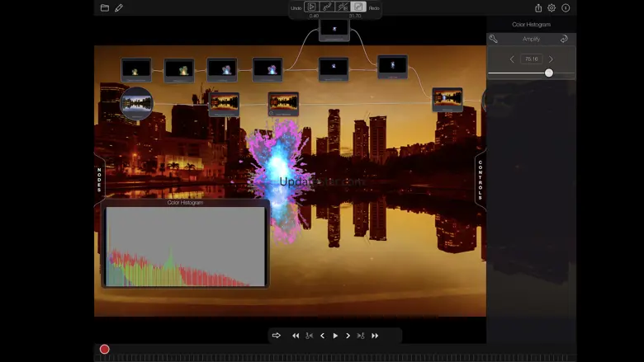Select the node unlink mode icon

[x=343, y=7]
